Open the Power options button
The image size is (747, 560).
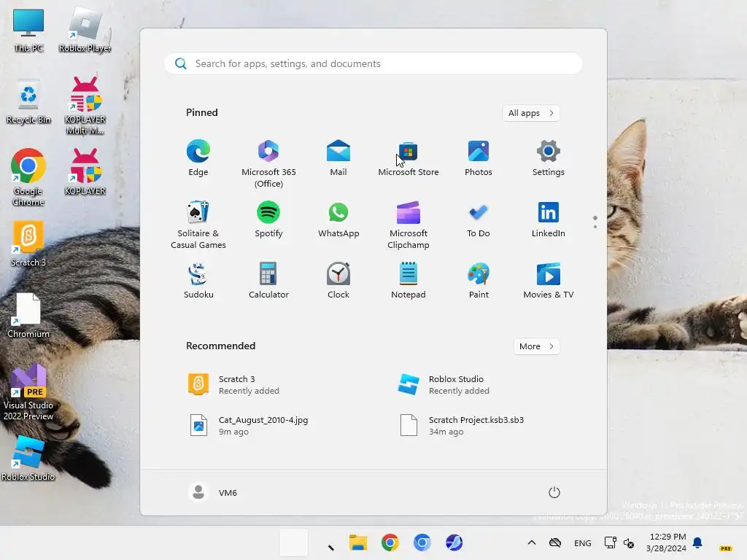554,492
